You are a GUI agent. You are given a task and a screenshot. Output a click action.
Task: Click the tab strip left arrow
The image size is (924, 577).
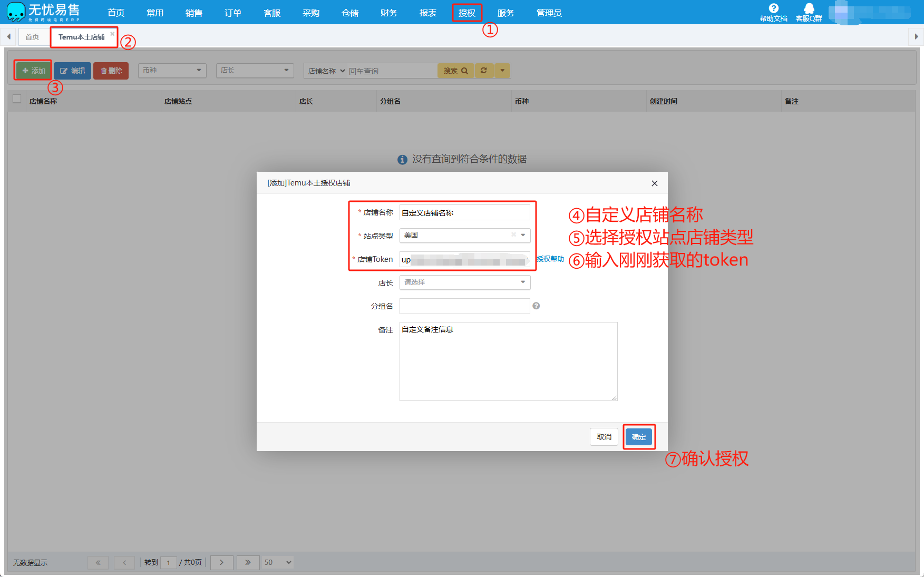tap(9, 36)
